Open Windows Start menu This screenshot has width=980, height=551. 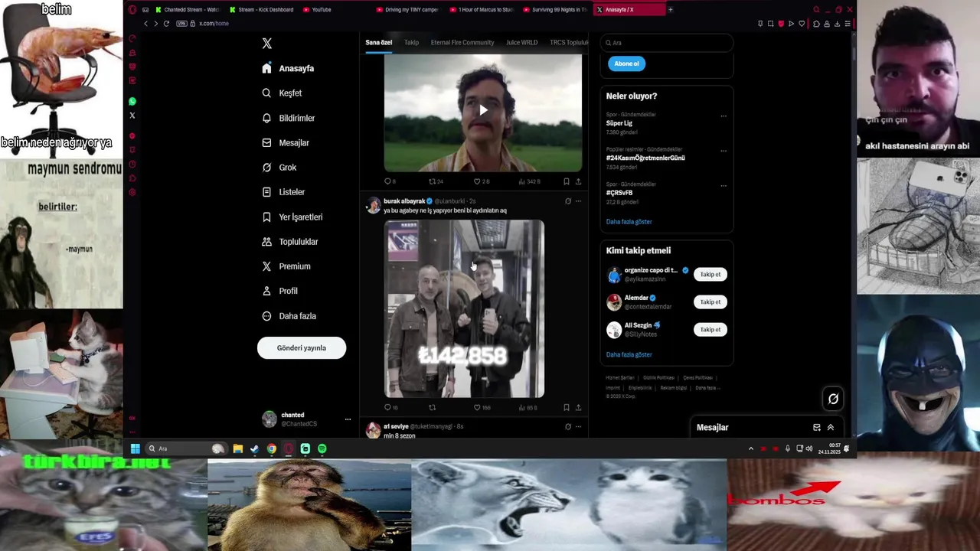point(136,448)
